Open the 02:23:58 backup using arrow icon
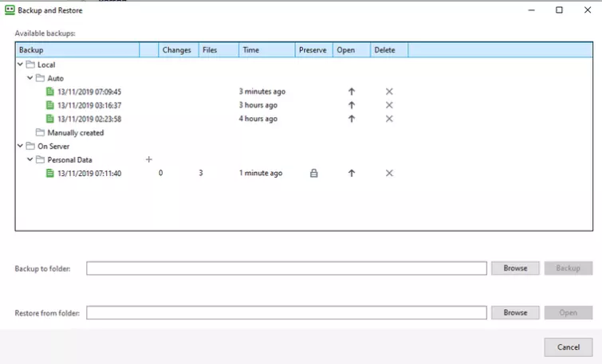 (351, 119)
